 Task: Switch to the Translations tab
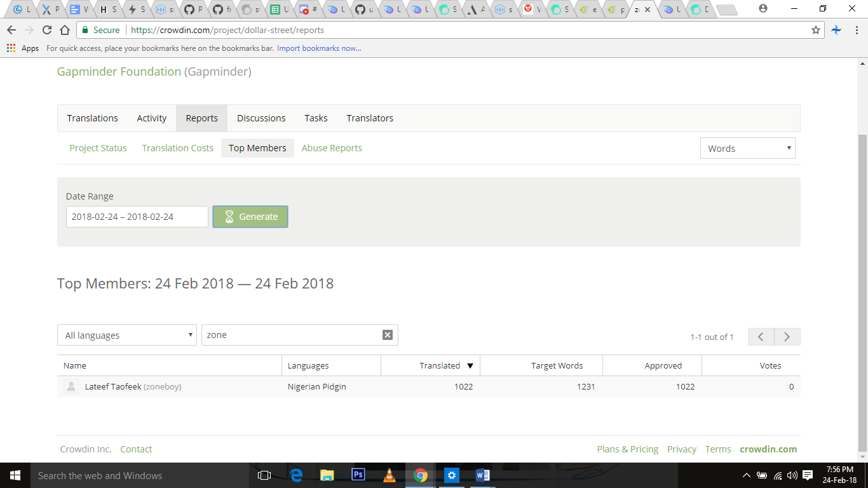[93, 118]
